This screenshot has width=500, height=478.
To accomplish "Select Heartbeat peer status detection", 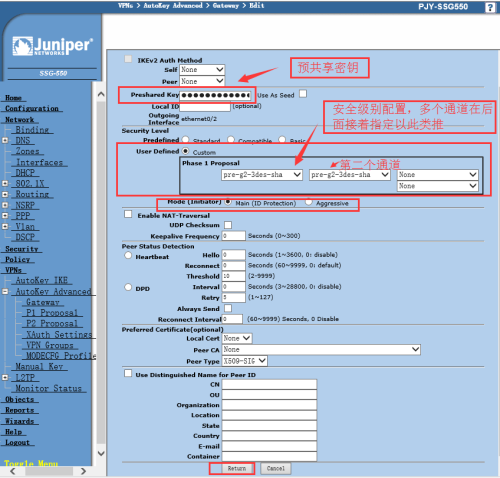I will tap(128, 256).
